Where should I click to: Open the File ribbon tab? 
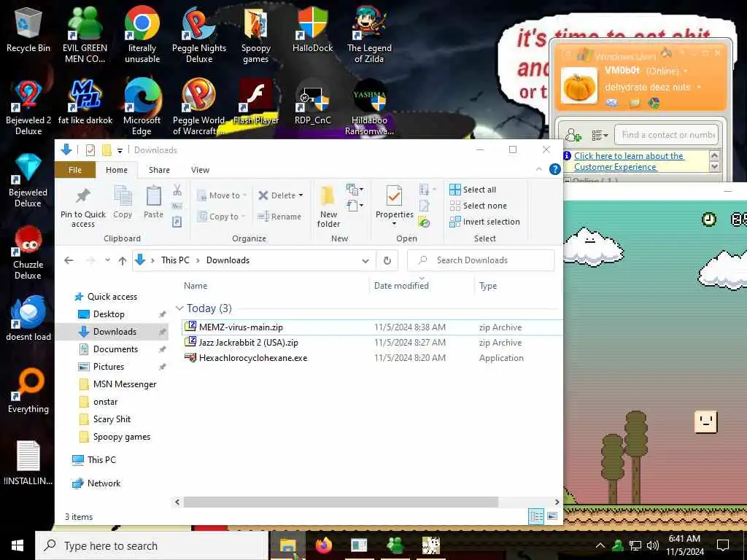[x=75, y=170]
